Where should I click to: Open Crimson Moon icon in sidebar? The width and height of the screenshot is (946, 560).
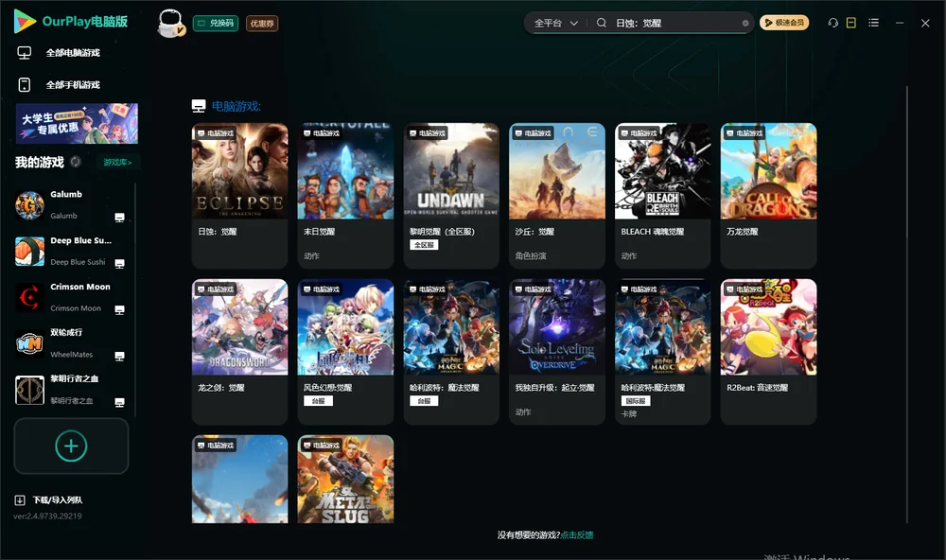[x=29, y=297]
